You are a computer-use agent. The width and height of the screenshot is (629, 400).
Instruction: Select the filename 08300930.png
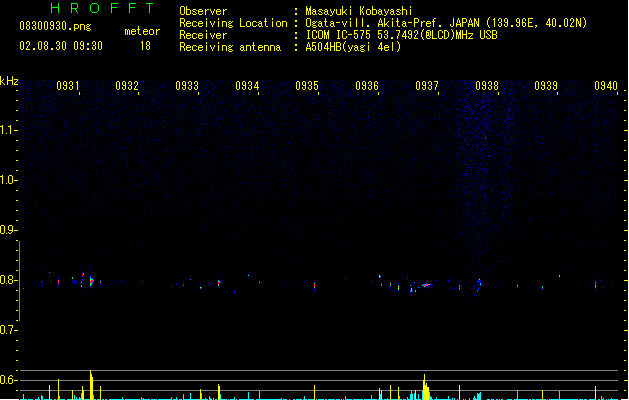coord(55,26)
